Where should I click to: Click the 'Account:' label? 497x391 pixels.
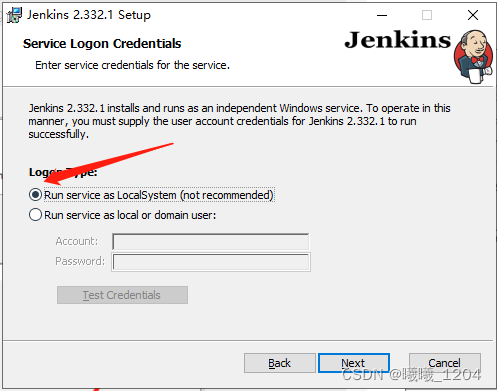77,241
